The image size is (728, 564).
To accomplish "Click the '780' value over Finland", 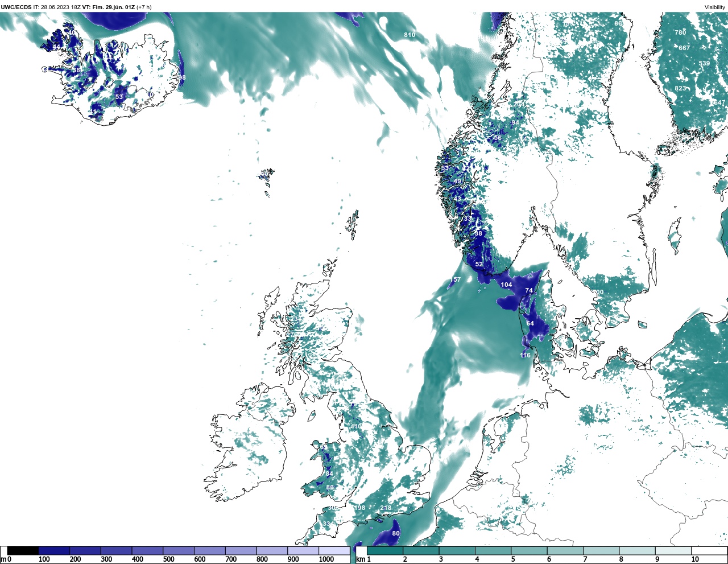I will click(x=680, y=32).
